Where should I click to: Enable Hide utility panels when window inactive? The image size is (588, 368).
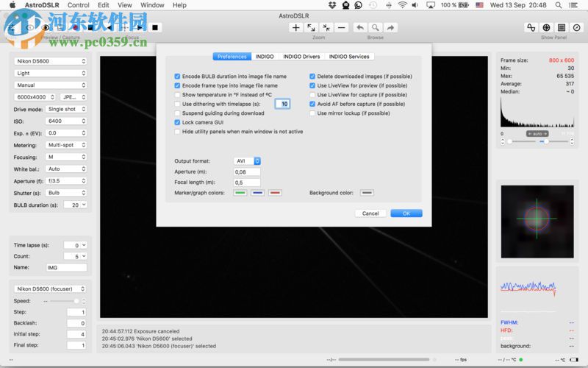point(177,132)
